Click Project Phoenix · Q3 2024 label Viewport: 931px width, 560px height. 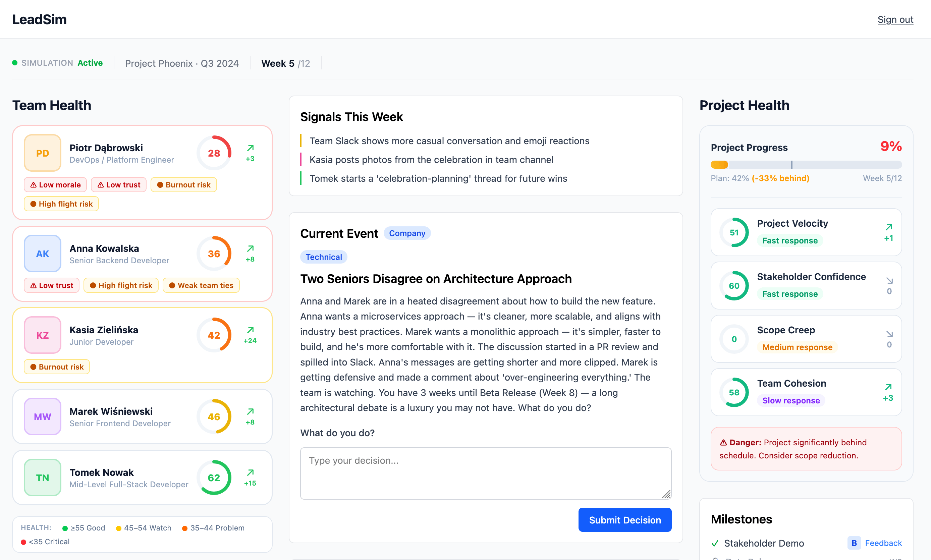coord(182,63)
